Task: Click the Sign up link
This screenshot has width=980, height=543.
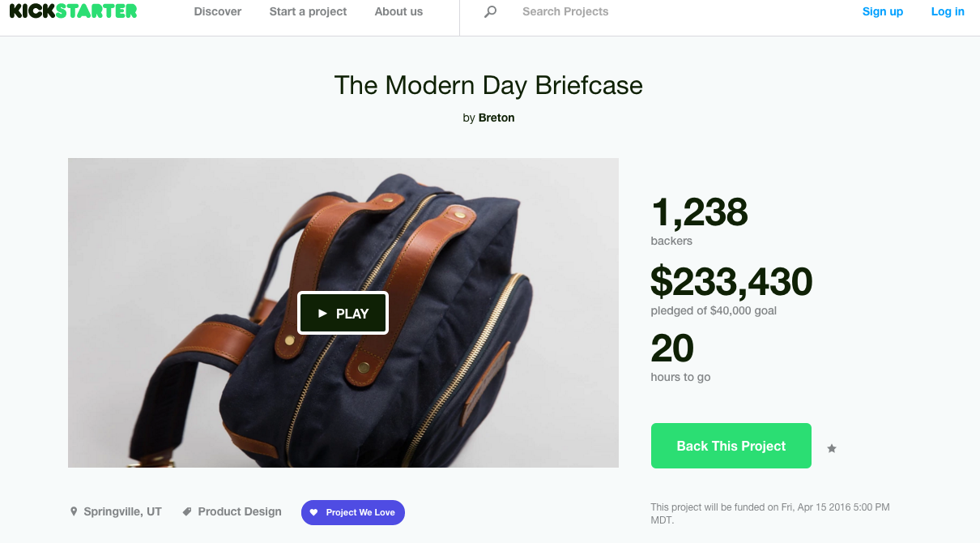Action: pyautogui.click(x=883, y=11)
